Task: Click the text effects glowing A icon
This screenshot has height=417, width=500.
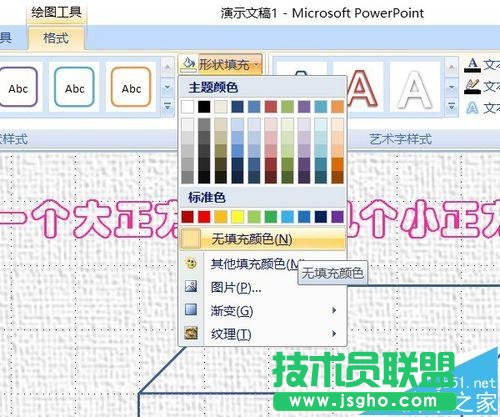Action: click(472, 108)
